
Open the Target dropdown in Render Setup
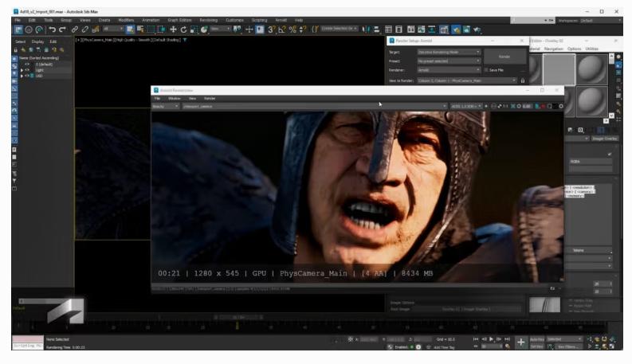coord(449,52)
